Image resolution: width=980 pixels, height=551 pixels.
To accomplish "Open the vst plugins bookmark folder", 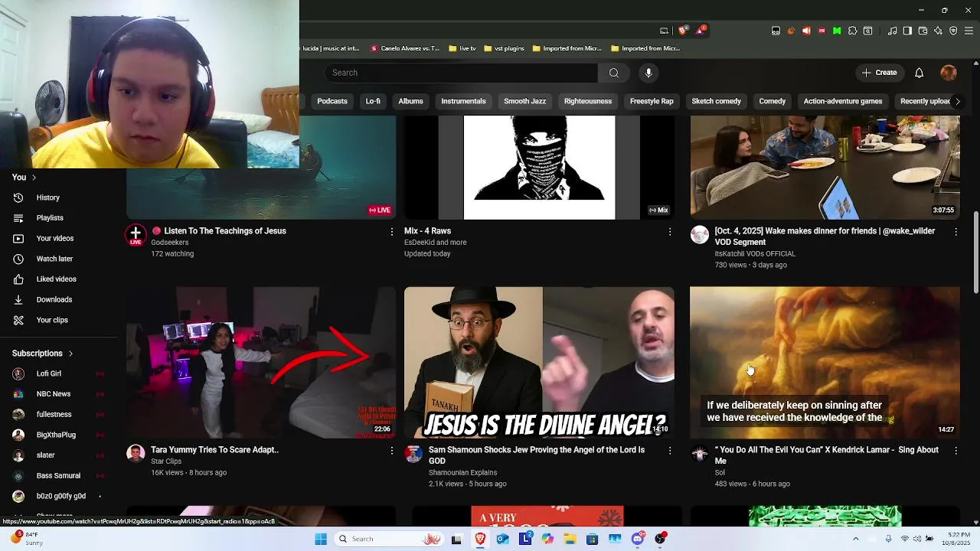I will (504, 48).
